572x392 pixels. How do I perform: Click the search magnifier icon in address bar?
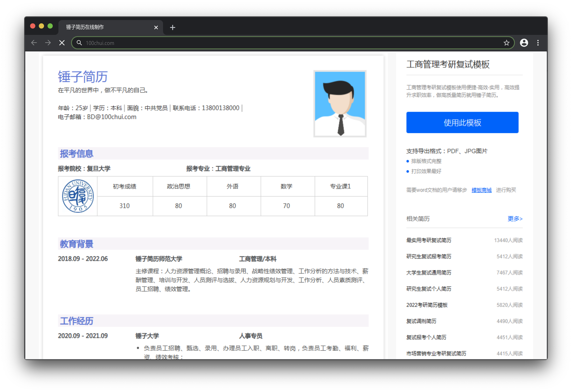[x=79, y=43]
